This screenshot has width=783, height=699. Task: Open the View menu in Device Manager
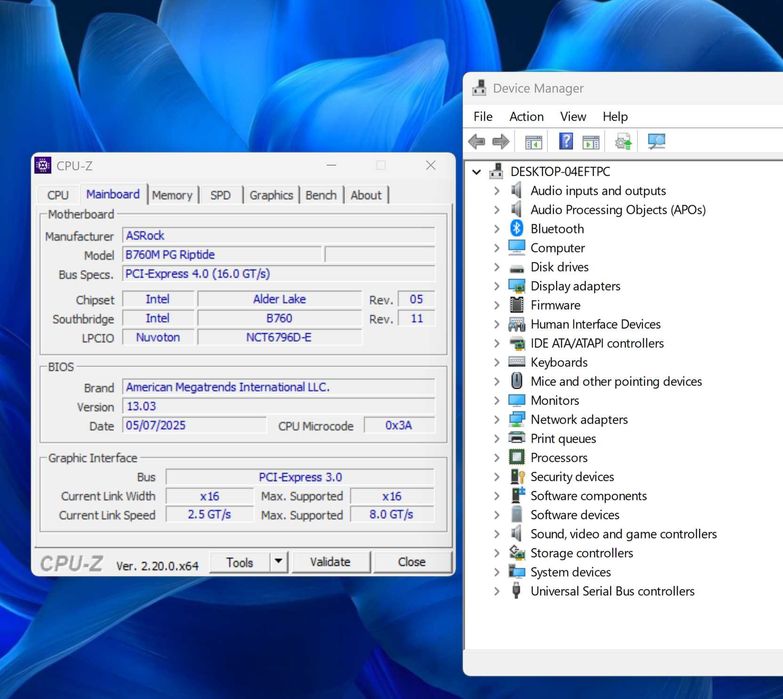pos(573,116)
